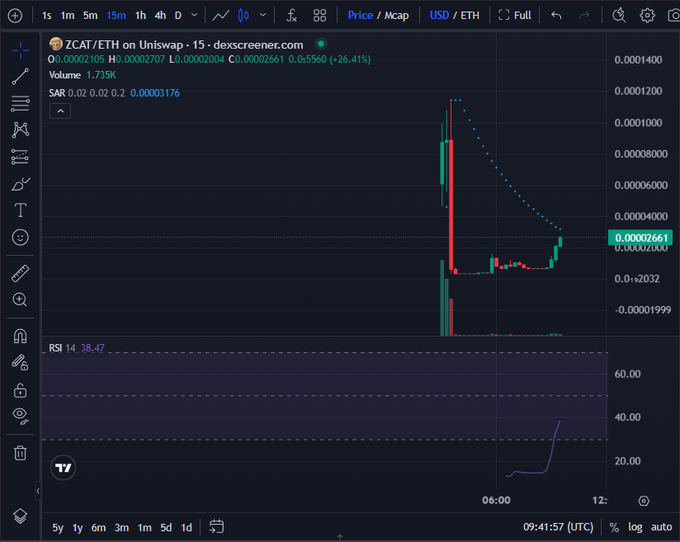The width and height of the screenshot is (680, 542).
Task: Switch quote currency to ETH
Action: 470,16
